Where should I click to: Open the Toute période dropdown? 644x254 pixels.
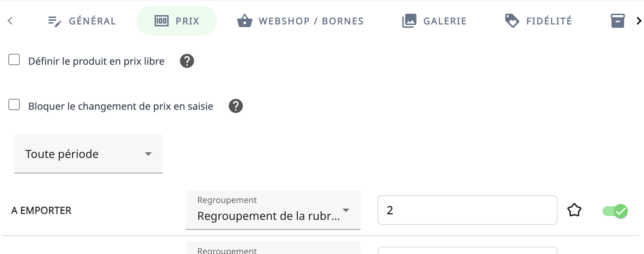pos(89,154)
